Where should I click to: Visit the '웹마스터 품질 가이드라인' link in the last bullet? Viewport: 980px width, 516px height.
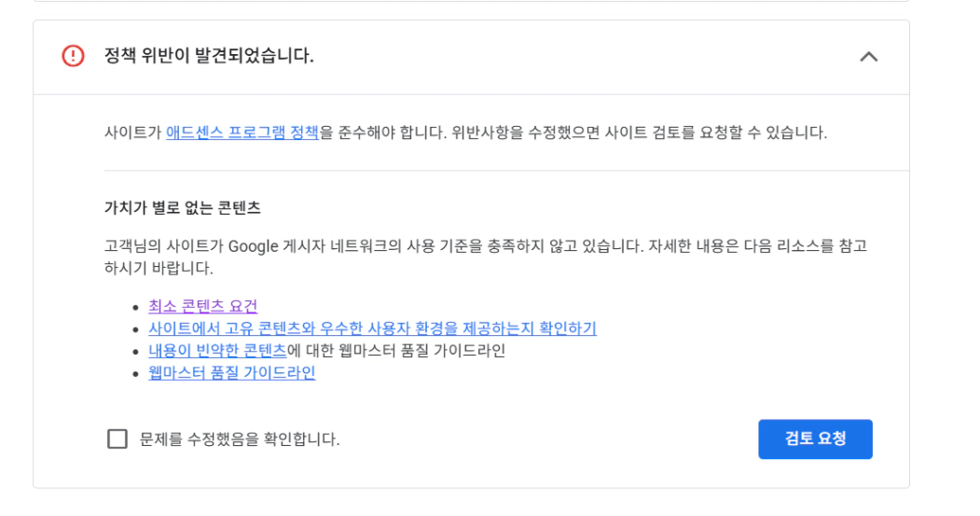(231, 373)
